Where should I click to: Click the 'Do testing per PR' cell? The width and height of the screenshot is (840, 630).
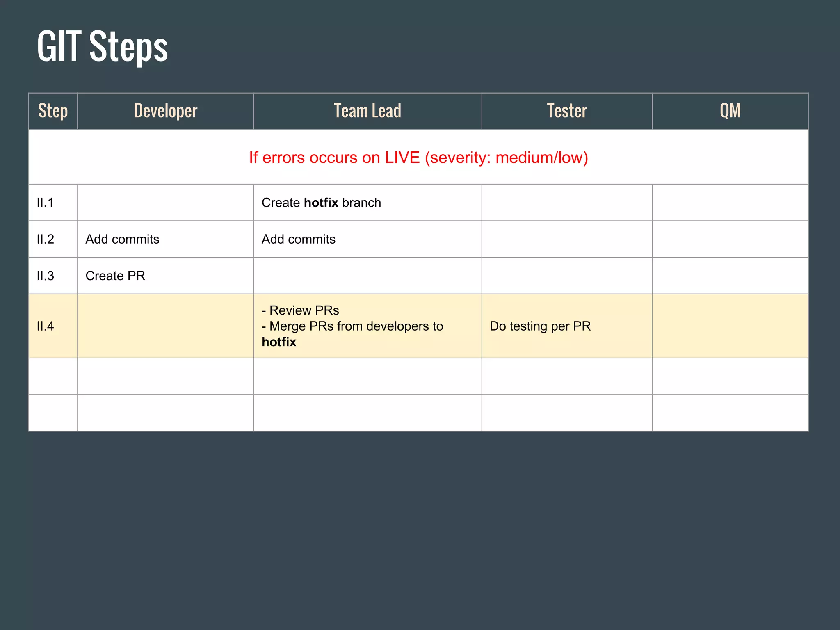click(567, 326)
